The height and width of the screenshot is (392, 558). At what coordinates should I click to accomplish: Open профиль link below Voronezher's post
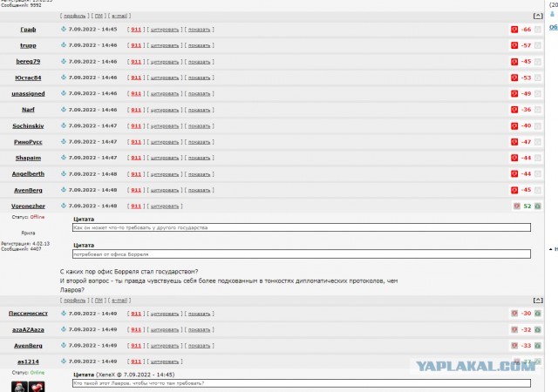(x=75, y=301)
